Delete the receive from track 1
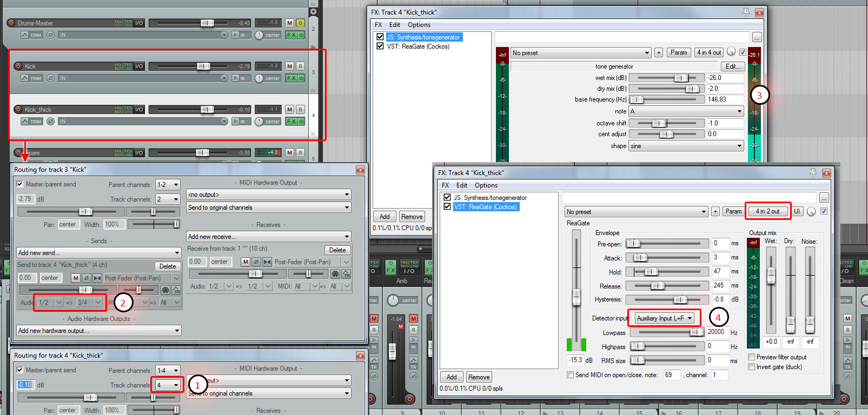 tap(337, 250)
